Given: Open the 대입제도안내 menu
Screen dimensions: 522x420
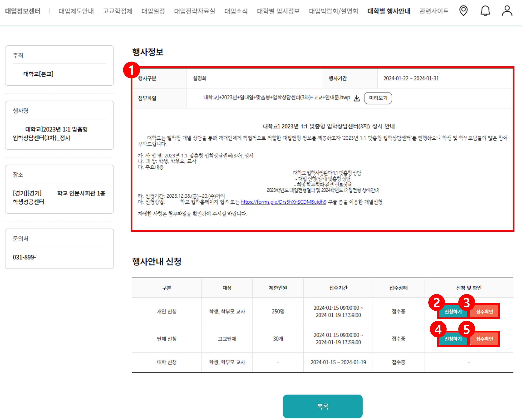Looking at the screenshot, I should (x=76, y=11).
